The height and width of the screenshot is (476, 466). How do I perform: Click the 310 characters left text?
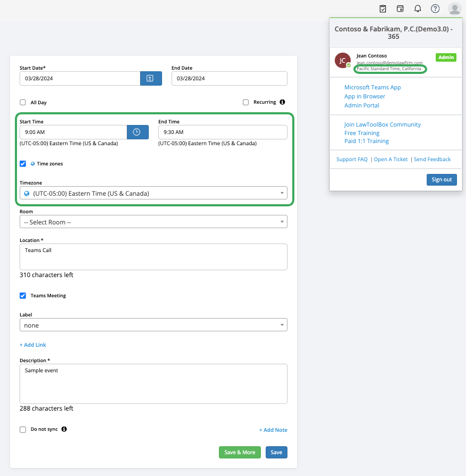tap(46, 275)
